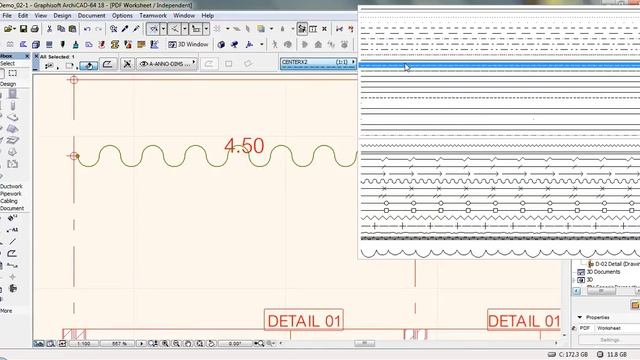Open zoom options arrow after 667 %
640x360 pixels.
click(x=141, y=344)
